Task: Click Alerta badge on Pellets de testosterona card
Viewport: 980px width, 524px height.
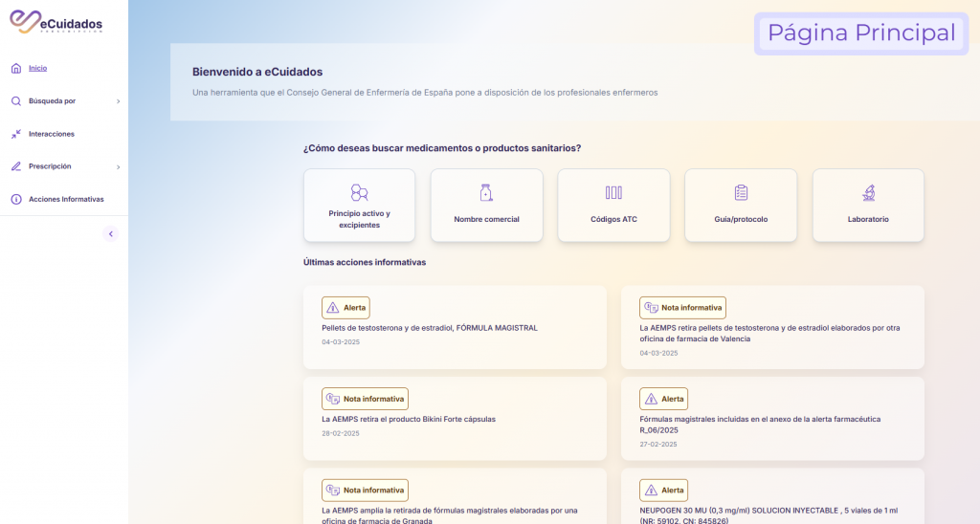Action: (345, 308)
